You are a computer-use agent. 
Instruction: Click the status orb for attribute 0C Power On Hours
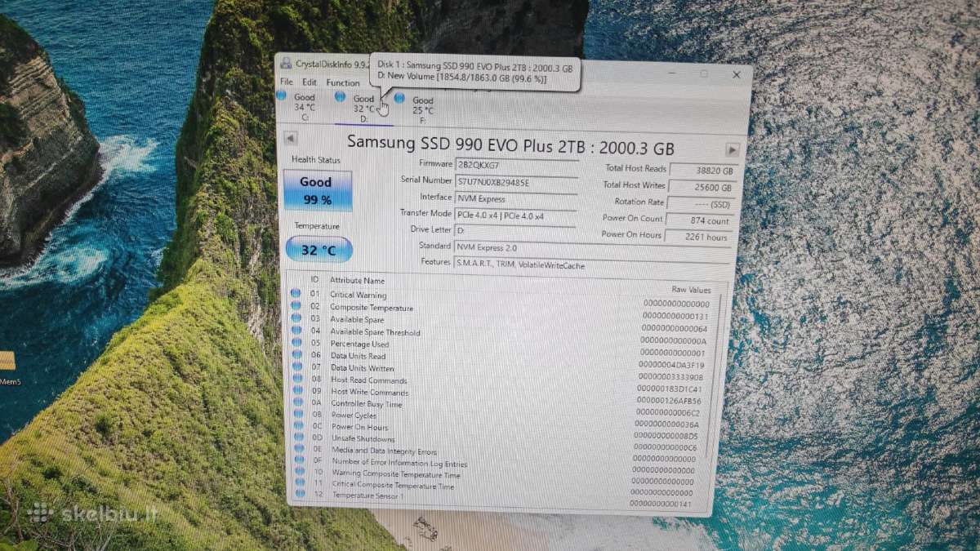pyautogui.click(x=297, y=425)
